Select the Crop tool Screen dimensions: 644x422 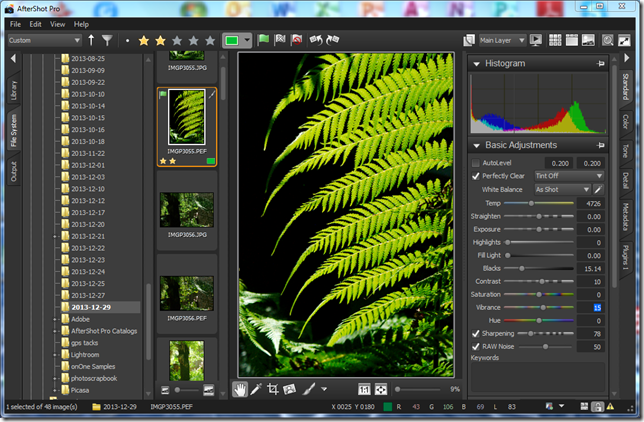pyautogui.click(x=272, y=388)
